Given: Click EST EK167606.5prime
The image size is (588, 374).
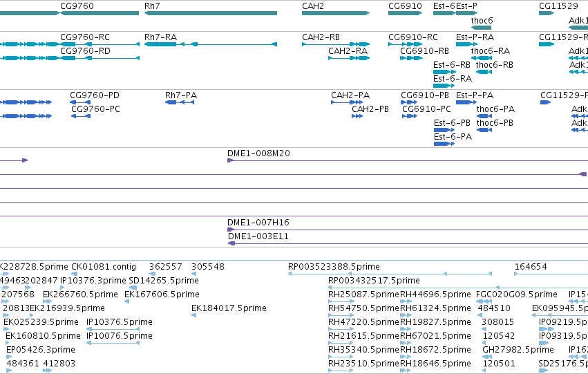Looking at the screenshot, I should click(162, 294).
